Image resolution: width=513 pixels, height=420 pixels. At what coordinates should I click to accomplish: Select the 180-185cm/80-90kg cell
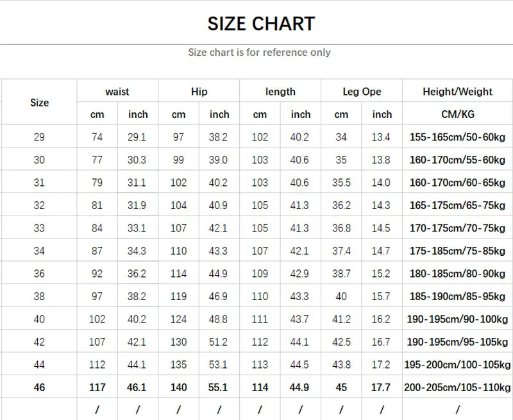pyautogui.click(x=457, y=274)
